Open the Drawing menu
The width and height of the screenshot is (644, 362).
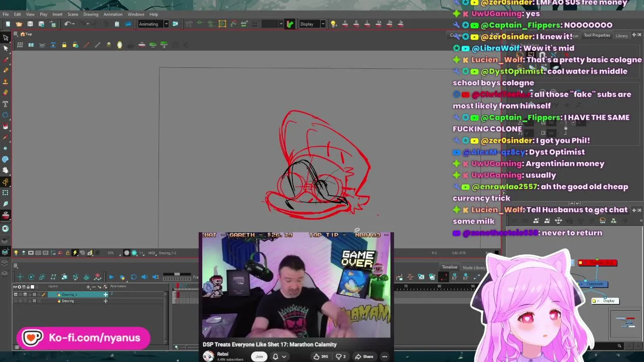91,14
